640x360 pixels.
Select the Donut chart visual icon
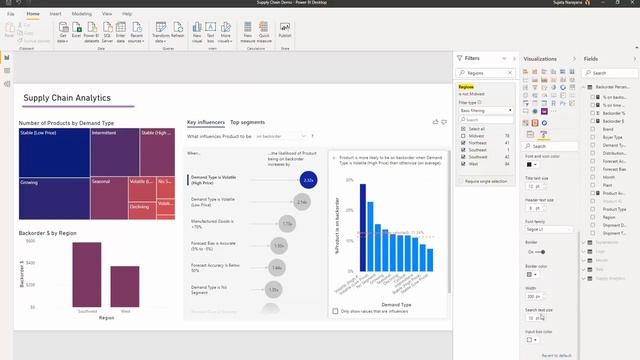pyautogui.click(x=563, y=87)
